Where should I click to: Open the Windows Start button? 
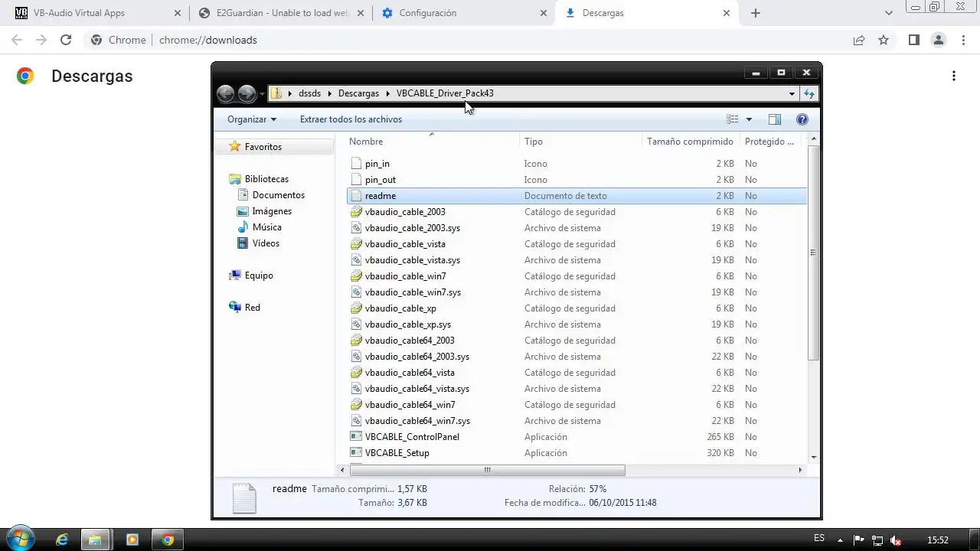click(x=20, y=540)
